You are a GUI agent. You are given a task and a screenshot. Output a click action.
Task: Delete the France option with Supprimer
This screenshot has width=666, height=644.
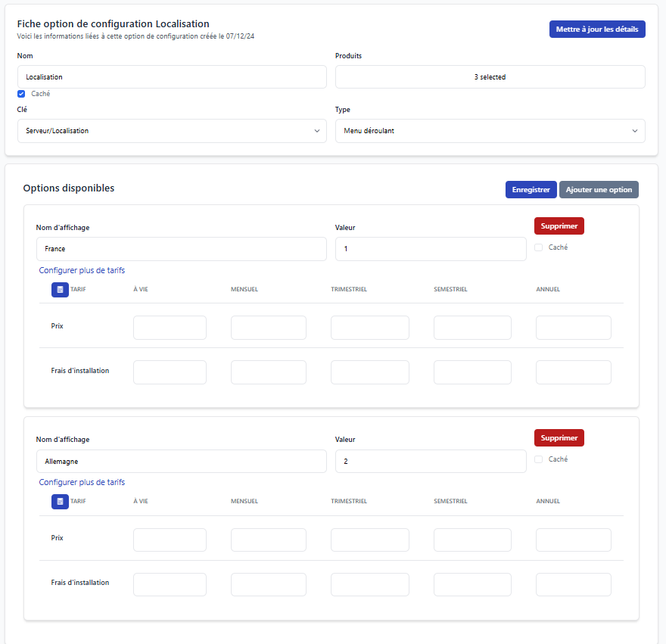tap(559, 226)
